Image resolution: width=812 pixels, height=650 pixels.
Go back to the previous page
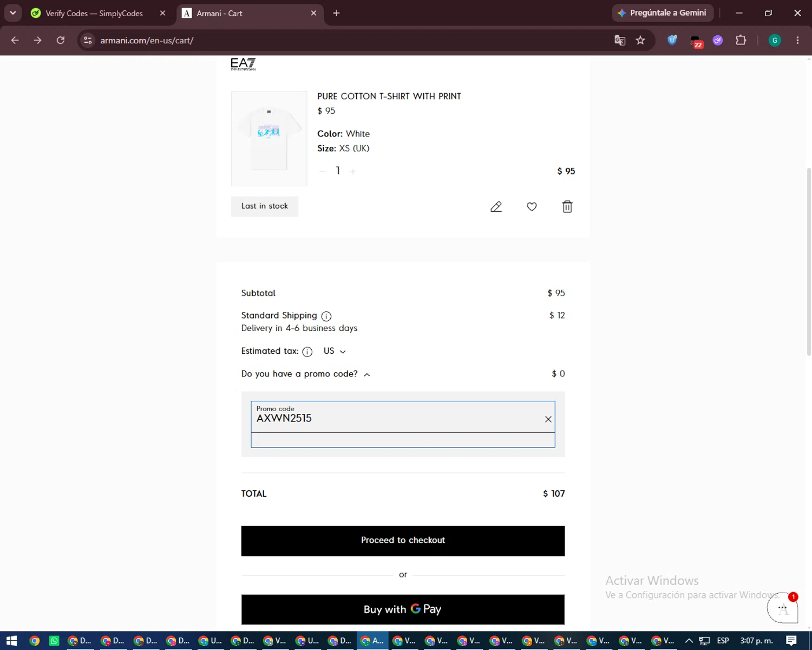[x=15, y=40]
